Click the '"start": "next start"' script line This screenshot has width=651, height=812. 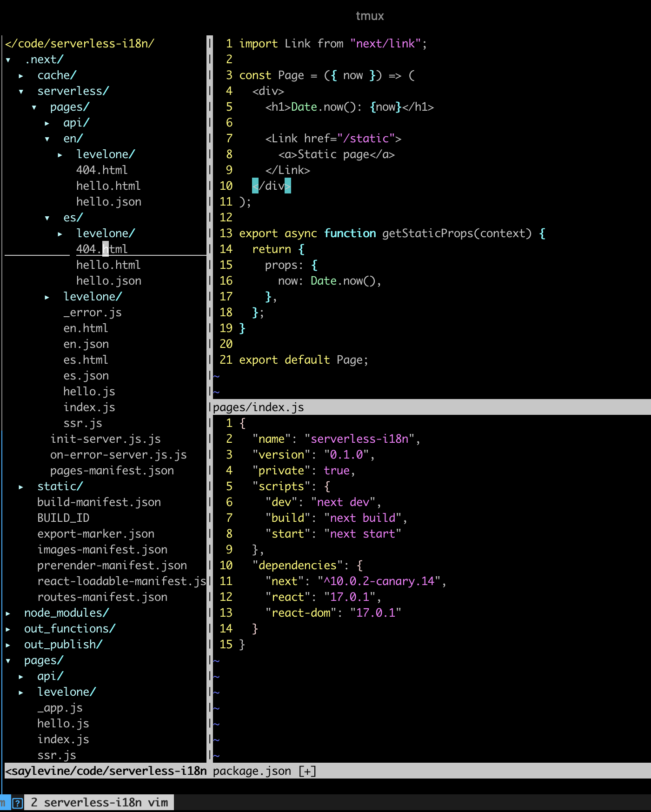tap(333, 534)
